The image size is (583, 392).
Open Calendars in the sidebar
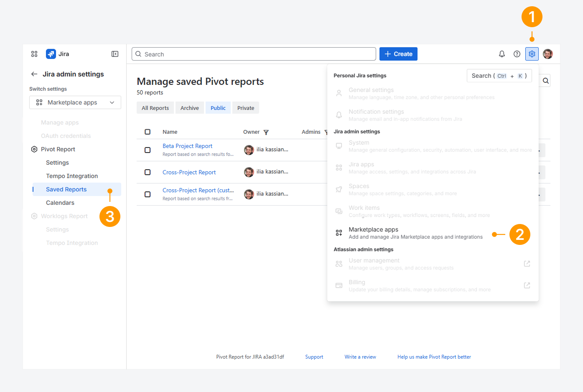pos(60,203)
